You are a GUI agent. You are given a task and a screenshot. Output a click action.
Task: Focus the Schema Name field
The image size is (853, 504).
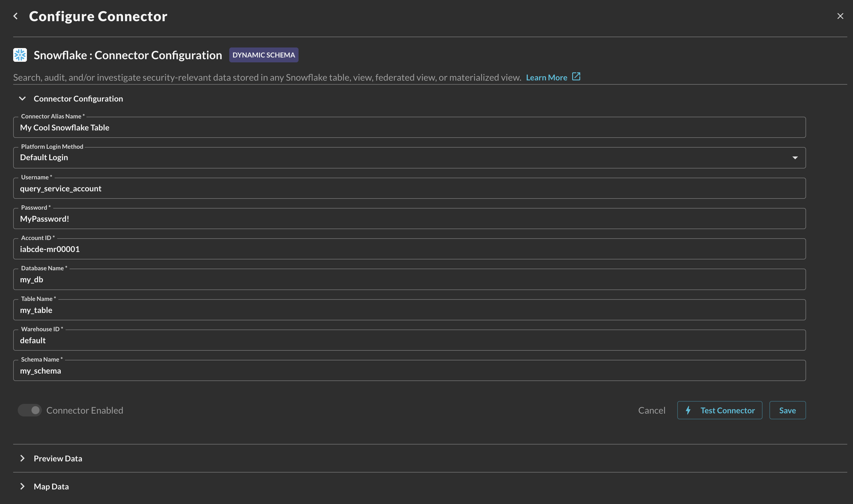[x=409, y=370]
